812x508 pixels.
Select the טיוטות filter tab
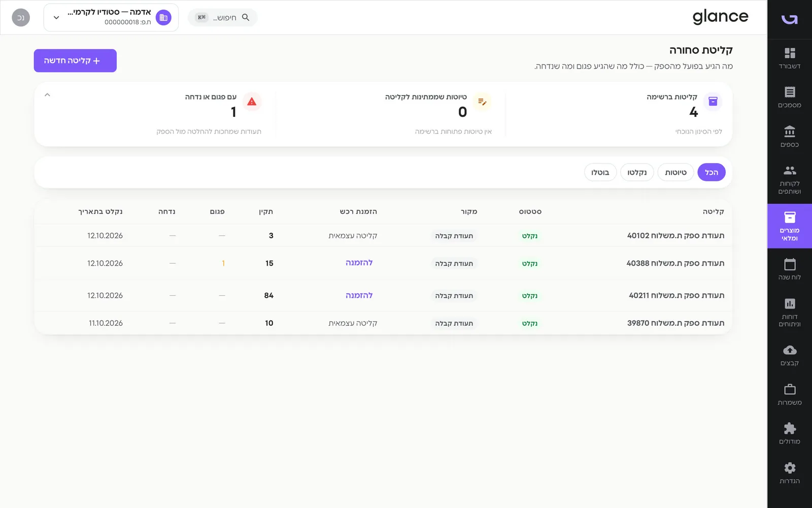click(675, 172)
